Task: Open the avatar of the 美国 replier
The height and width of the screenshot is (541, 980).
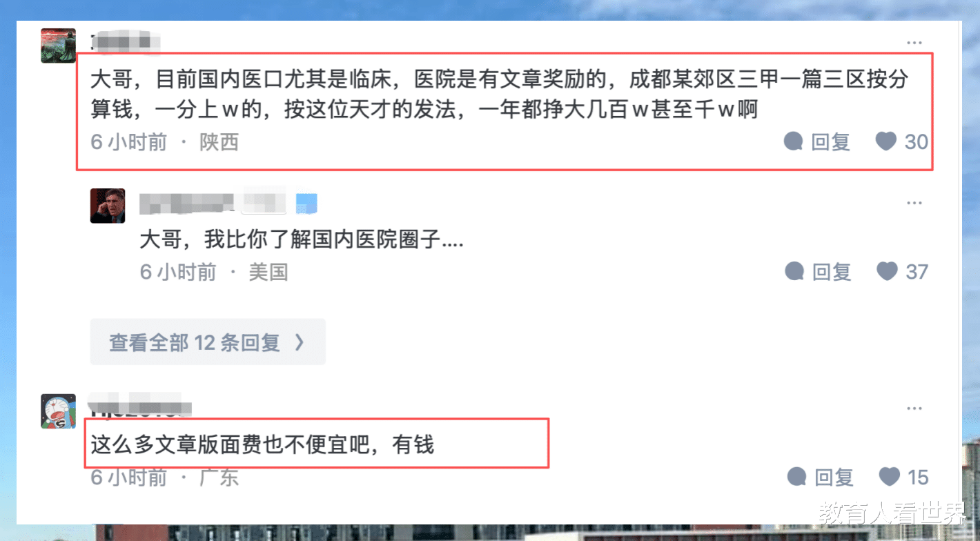Action: [x=108, y=206]
